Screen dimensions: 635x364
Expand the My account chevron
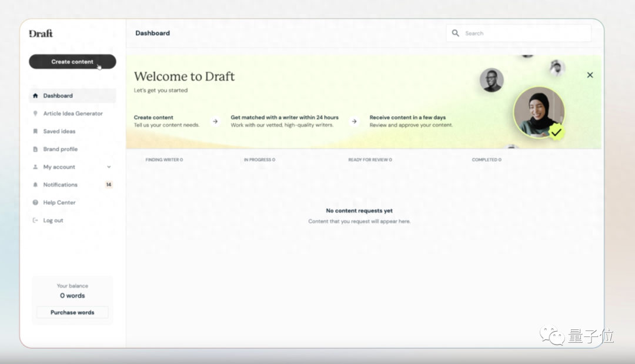click(x=109, y=167)
